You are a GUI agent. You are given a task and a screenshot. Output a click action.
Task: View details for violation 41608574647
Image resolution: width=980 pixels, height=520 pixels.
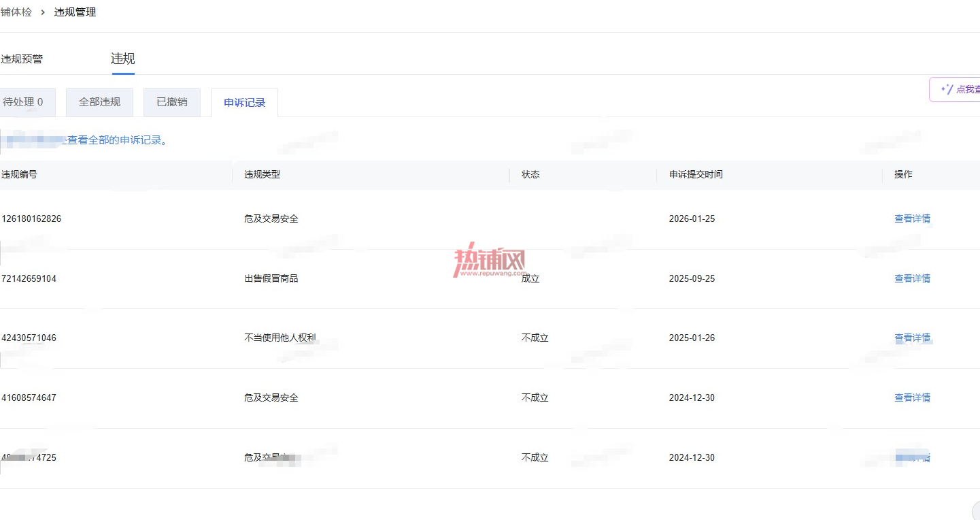click(x=912, y=397)
